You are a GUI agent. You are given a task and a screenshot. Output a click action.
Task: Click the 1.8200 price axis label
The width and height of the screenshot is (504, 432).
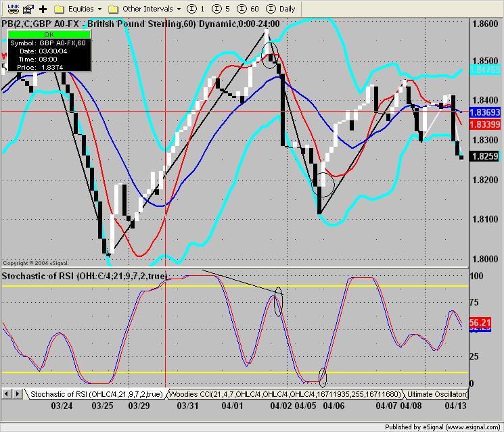(x=484, y=180)
